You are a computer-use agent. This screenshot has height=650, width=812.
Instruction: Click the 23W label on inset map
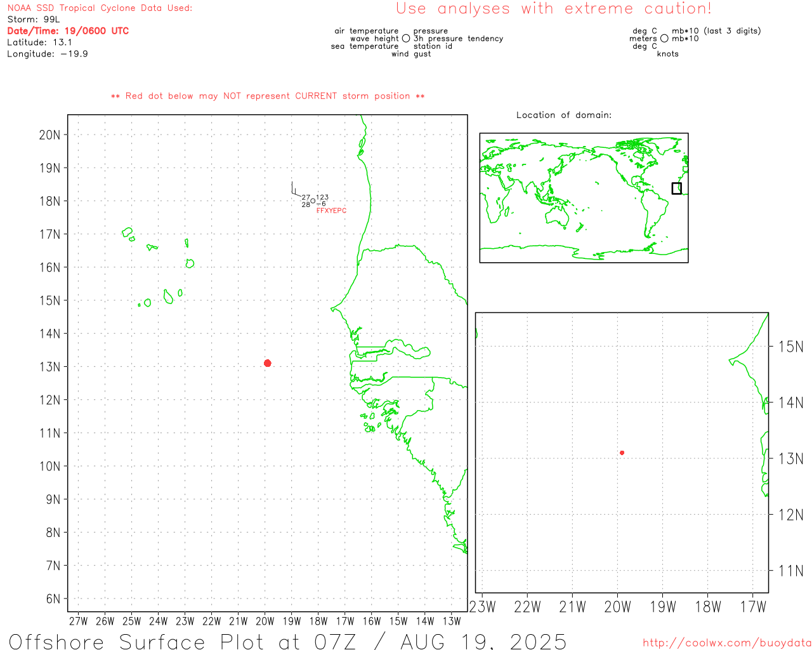(x=483, y=607)
